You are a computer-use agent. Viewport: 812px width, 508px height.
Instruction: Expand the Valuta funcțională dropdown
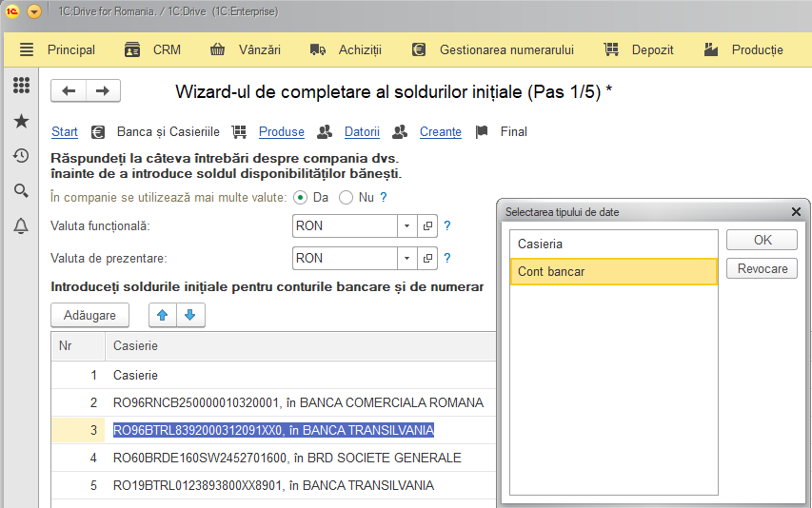(407, 226)
